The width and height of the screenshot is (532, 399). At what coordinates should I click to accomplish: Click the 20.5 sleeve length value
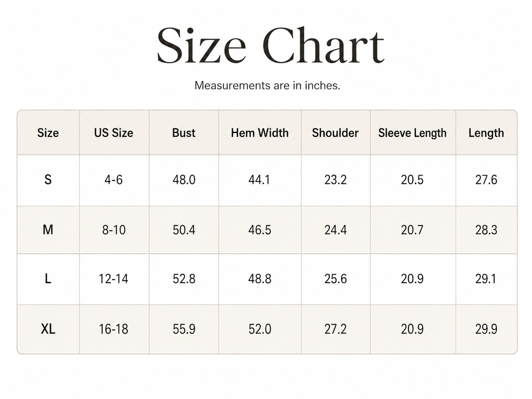pyautogui.click(x=412, y=180)
